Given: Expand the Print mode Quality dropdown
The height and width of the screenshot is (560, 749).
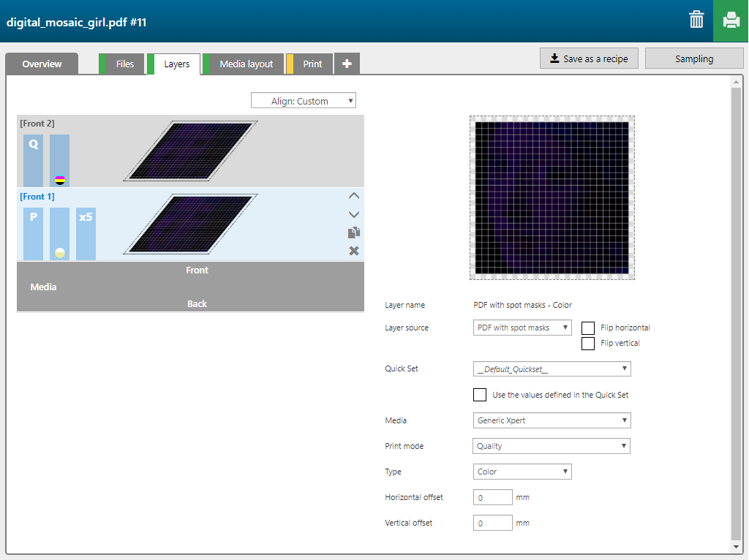Looking at the screenshot, I should [x=552, y=446].
